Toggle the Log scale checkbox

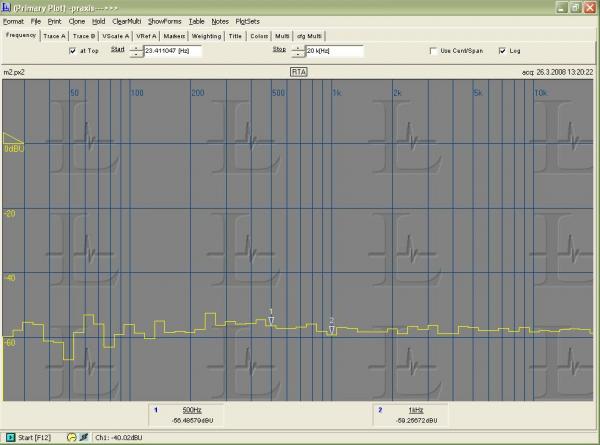[x=502, y=50]
